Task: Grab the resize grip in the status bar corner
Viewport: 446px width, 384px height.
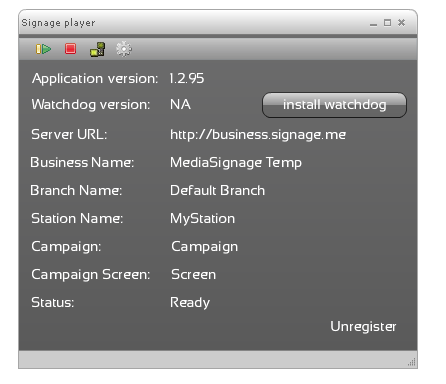Action: click(412, 362)
